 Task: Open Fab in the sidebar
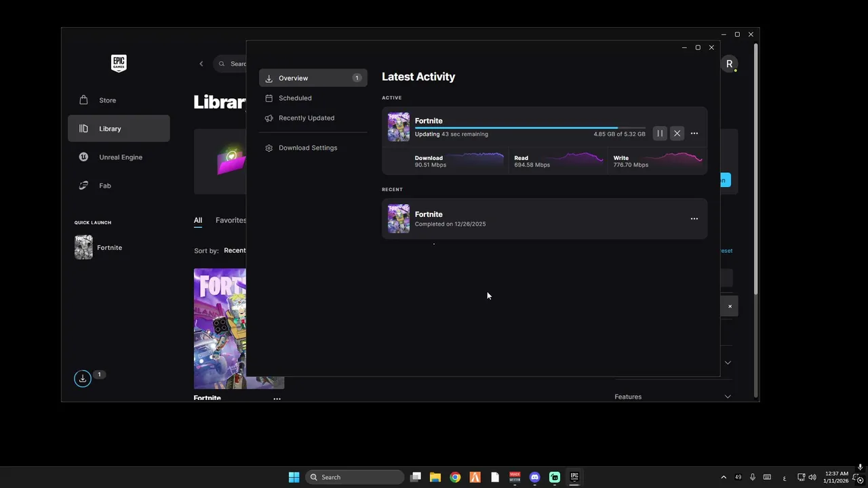(x=119, y=186)
